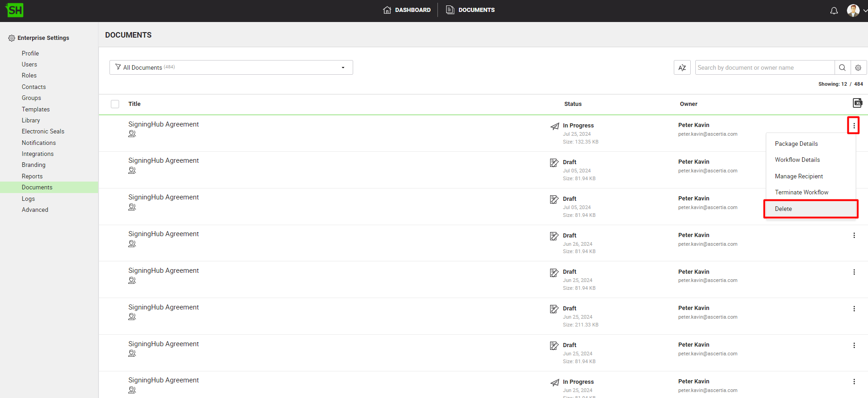Focus the document or owner search field
This screenshot has width=868, height=398.
point(764,67)
